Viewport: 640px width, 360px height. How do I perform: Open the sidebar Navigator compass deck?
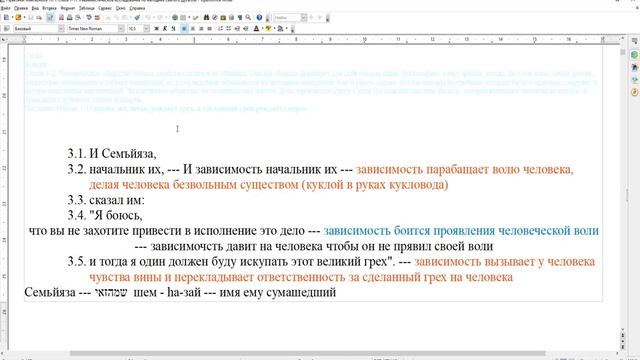click(634, 92)
